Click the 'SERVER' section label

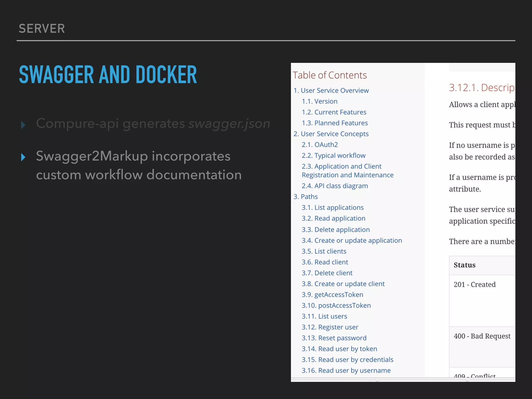point(42,29)
